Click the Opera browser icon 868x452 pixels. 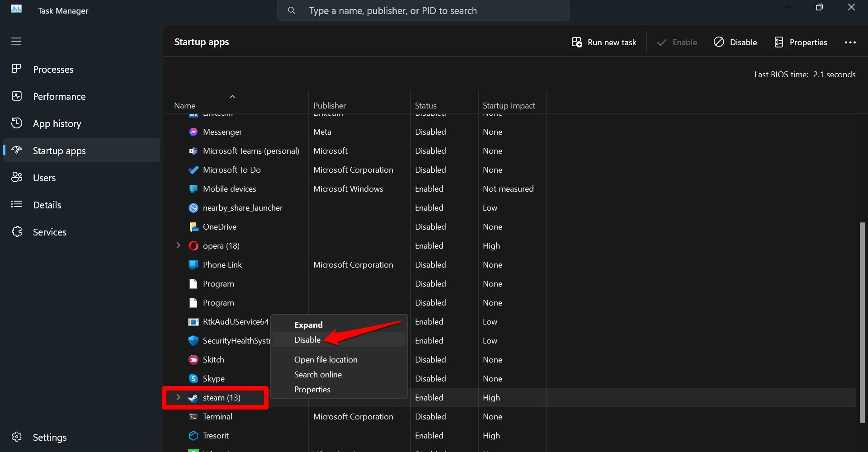(x=193, y=246)
